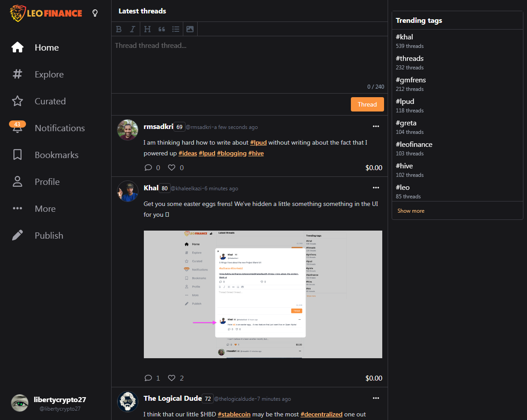Open the comment icon on Khal's thread
The width and height of the screenshot is (527, 420).
coord(148,378)
